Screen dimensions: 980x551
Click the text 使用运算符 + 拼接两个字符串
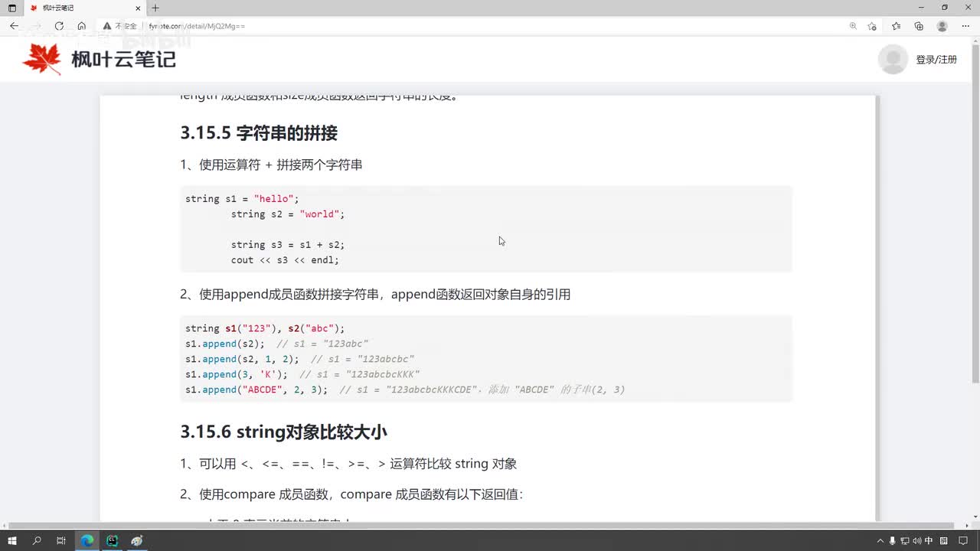pyautogui.click(x=281, y=165)
